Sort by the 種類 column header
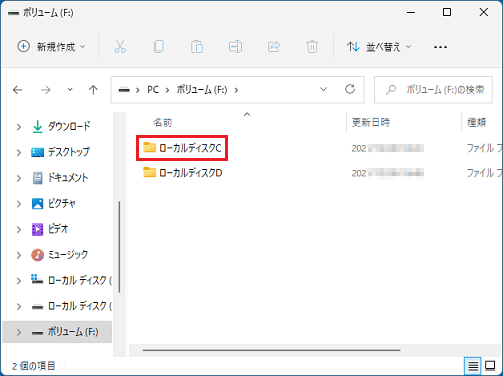Viewport: 503px width, 376px height. (x=476, y=123)
